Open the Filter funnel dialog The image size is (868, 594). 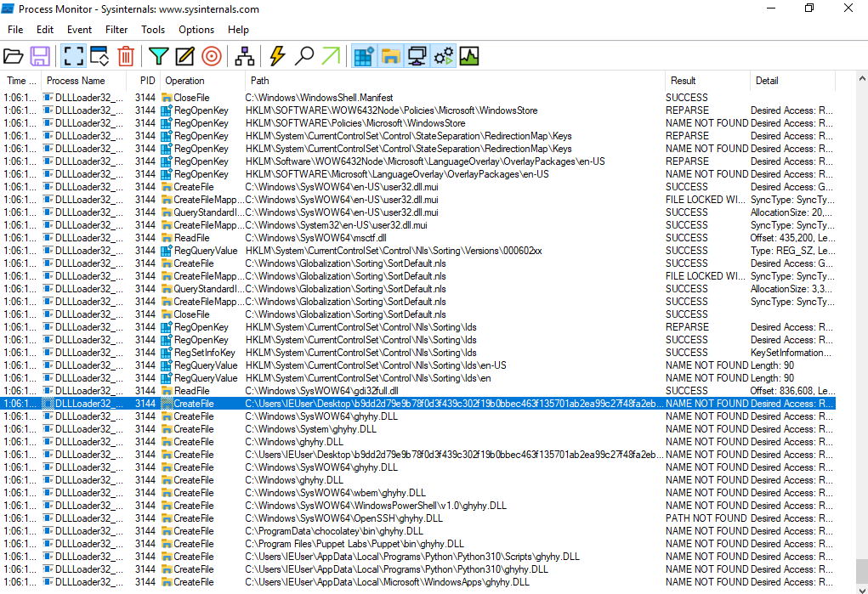[x=158, y=56]
